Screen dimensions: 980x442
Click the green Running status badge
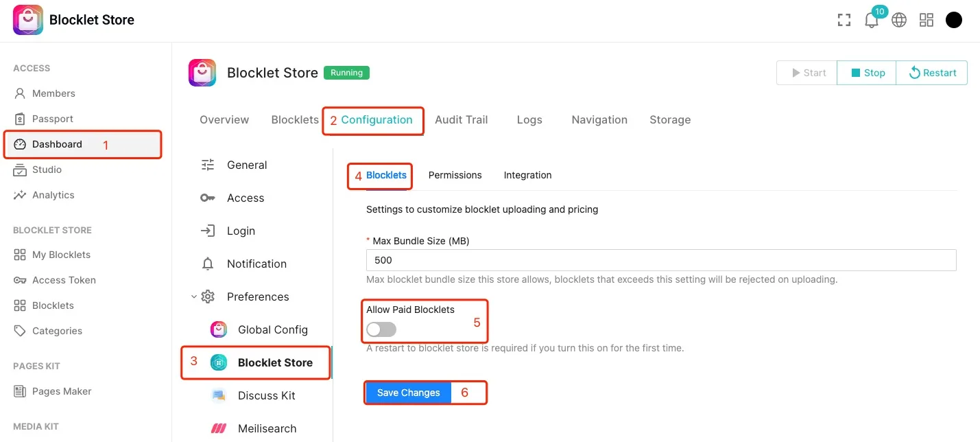coord(346,73)
